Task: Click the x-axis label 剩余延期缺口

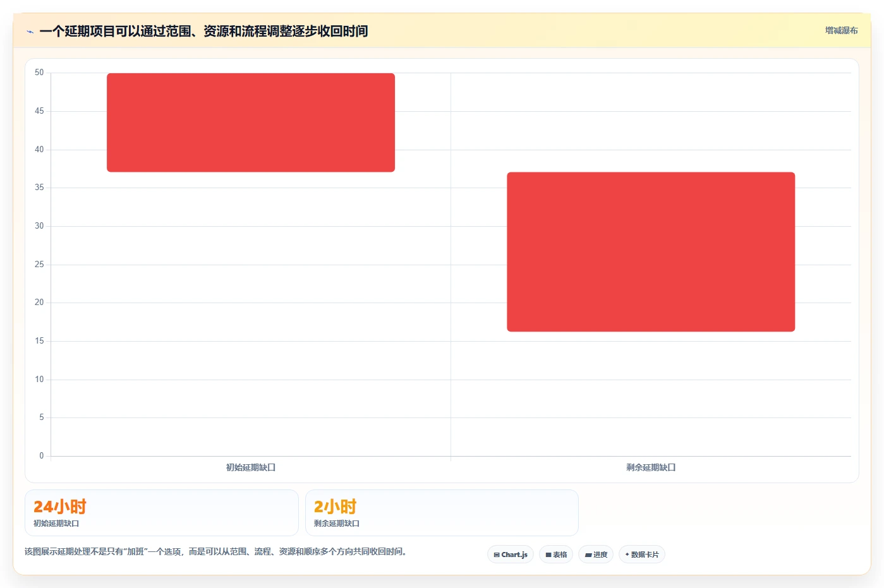Action: point(651,467)
